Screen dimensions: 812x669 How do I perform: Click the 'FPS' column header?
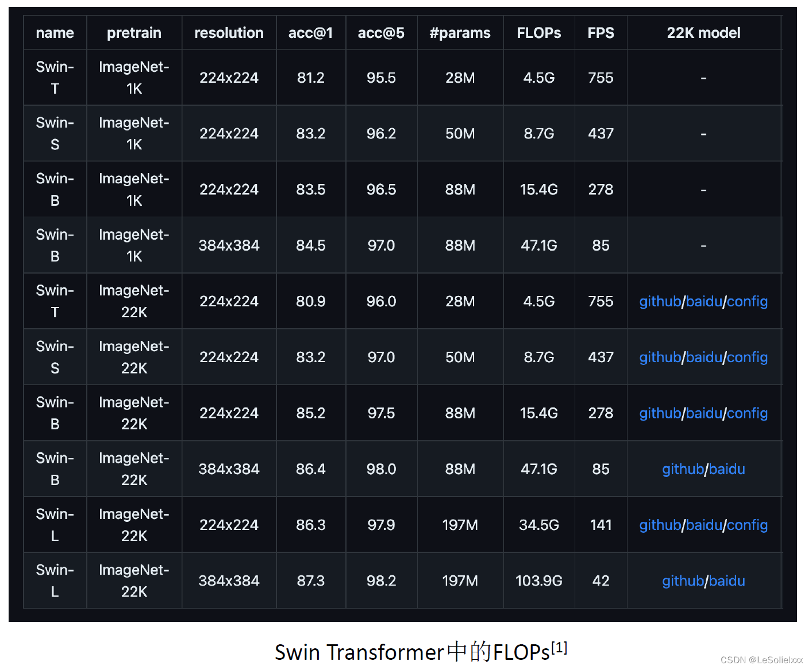pos(601,33)
